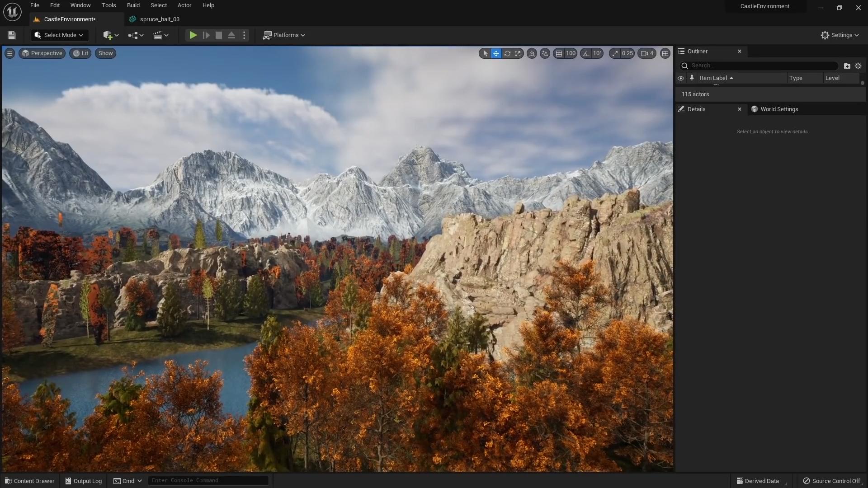
Task: Open the Content Drawer
Action: pos(30,481)
